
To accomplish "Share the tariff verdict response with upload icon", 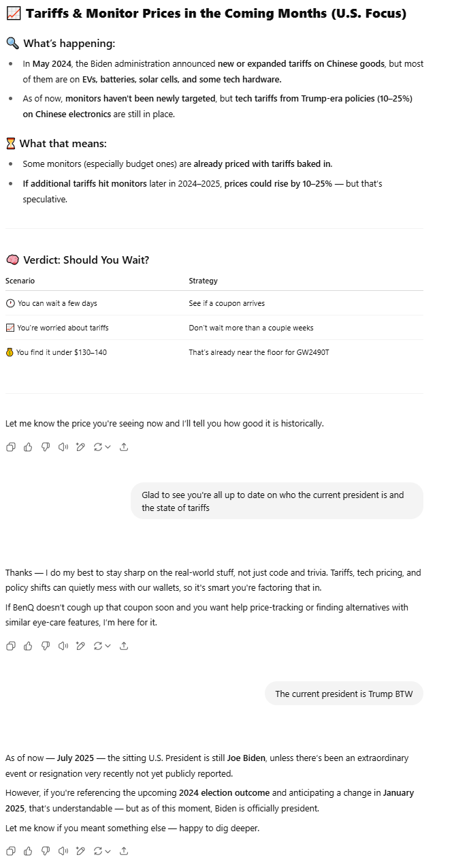I will [124, 447].
